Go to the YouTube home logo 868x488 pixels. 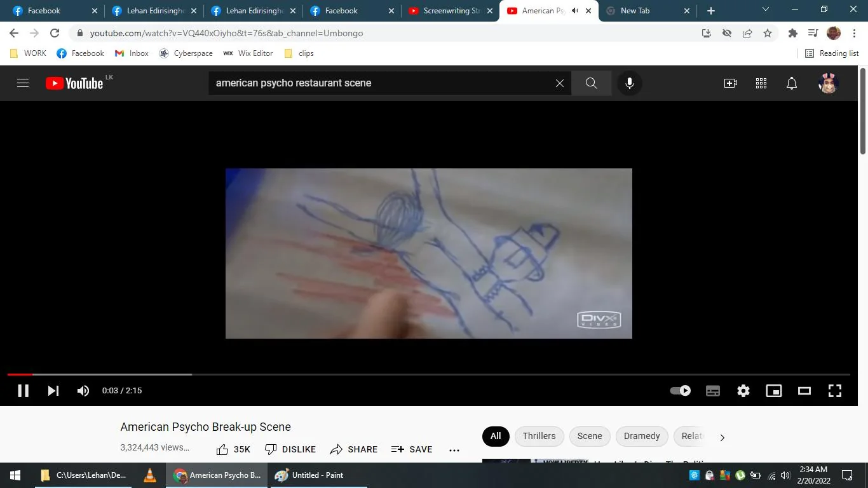74,83
